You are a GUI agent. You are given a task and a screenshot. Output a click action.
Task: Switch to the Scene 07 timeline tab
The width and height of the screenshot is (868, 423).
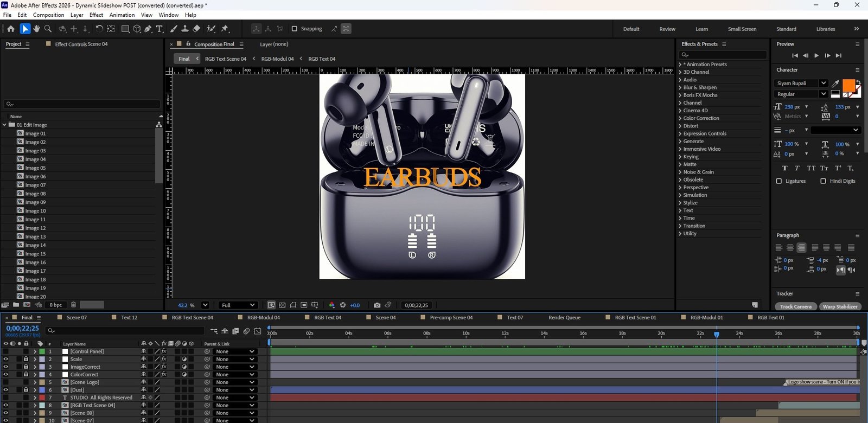[76, 318]
